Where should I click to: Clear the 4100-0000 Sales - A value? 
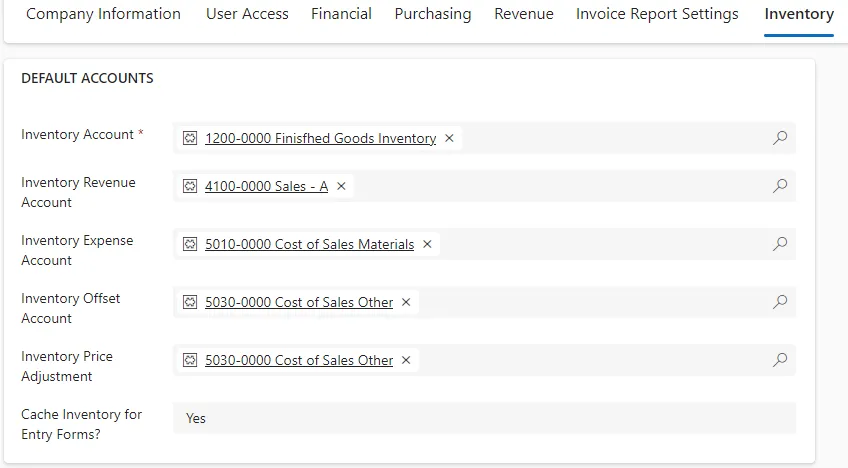click(x=341, y=187)
